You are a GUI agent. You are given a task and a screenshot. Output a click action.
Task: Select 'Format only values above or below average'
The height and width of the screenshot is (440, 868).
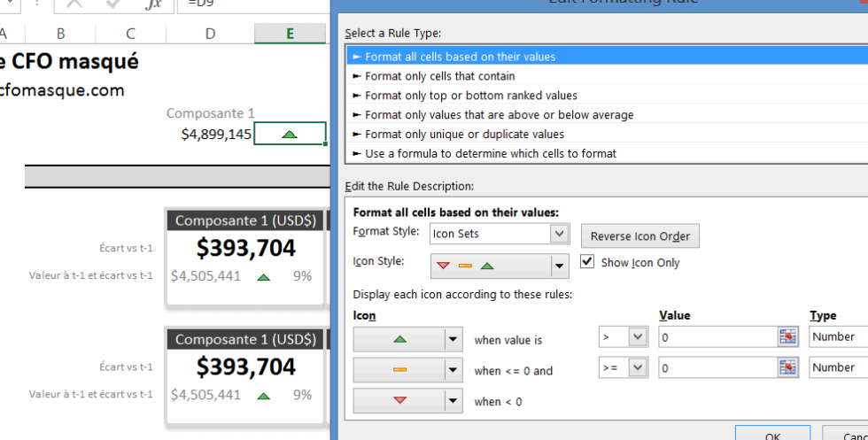[608, 114]
